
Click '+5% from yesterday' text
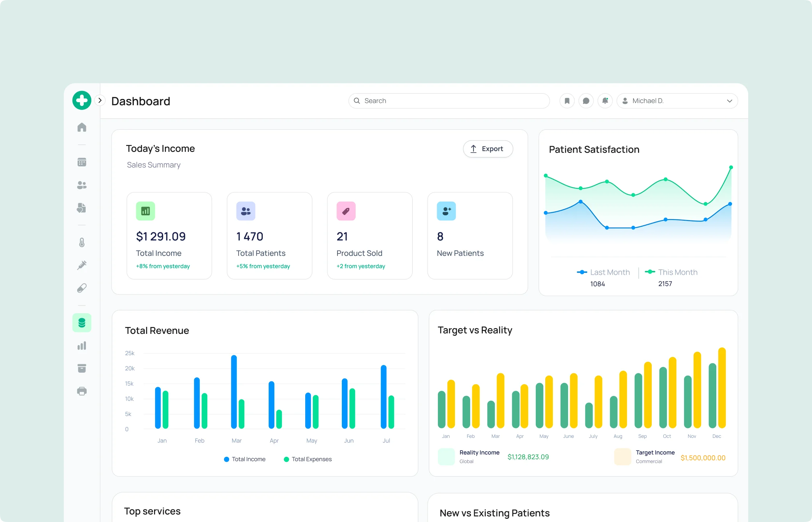tap(263, 266)
